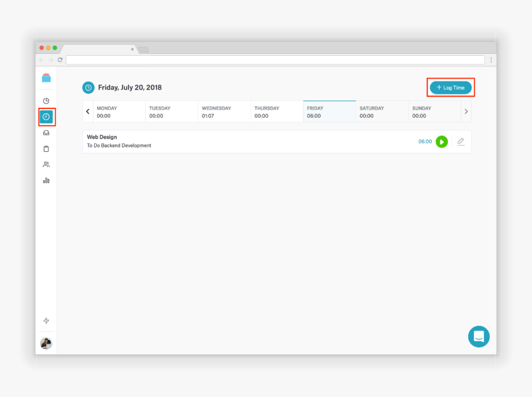Click the lightning bolt sidebar icon
532x397 pixels.
(46, 321)
